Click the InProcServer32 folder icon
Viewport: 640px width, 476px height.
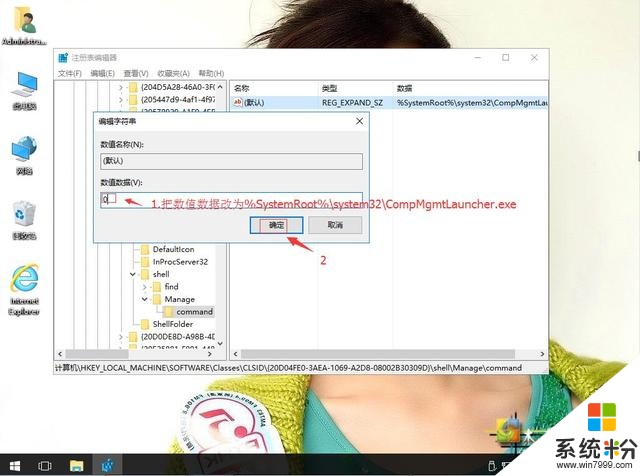point(144,262)
